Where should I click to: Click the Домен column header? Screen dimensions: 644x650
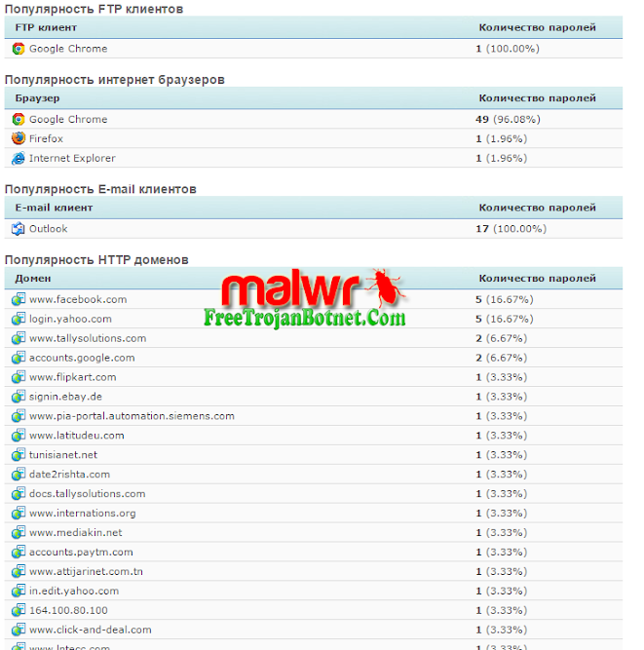pyautogui.click(x=33, y=279)
